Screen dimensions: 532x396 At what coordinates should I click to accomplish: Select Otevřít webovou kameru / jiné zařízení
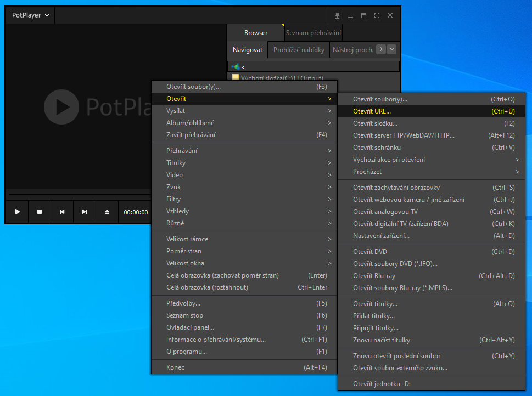pos(432,200)
